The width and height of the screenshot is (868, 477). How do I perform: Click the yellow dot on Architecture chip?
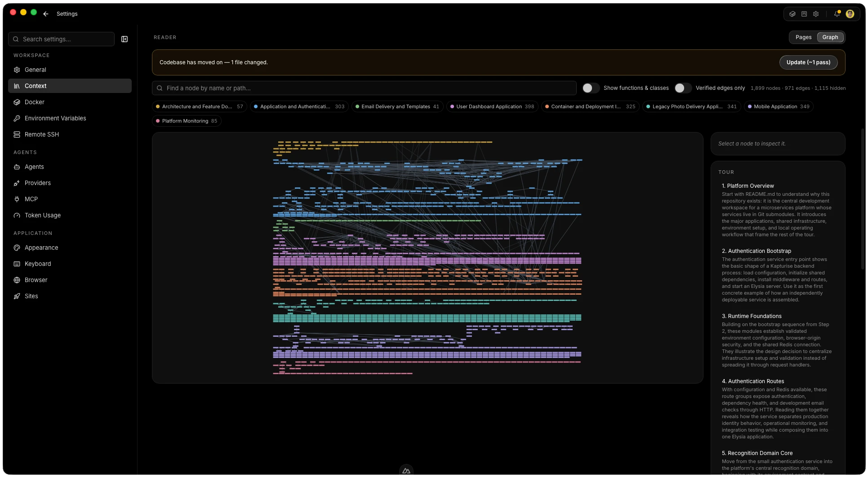pos(158,106)
